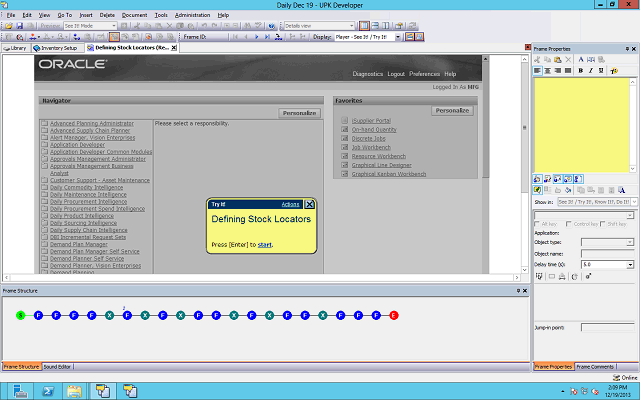Switch to the Frame Comments tab

click(595, 367)
